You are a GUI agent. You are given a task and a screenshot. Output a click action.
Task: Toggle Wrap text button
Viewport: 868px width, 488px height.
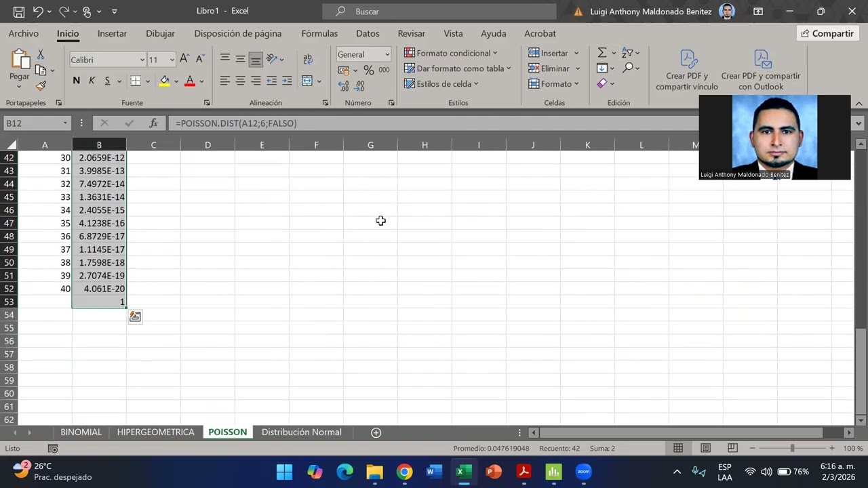[308, 60]
